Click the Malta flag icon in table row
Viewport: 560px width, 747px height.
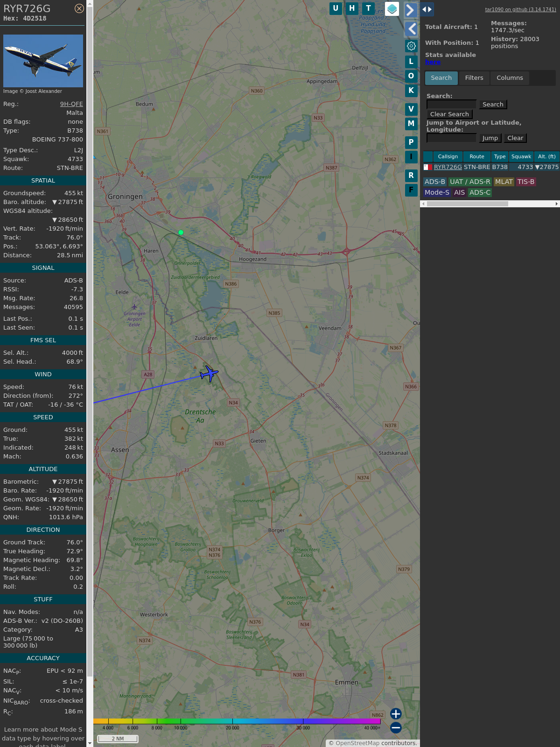pos(428,167)
